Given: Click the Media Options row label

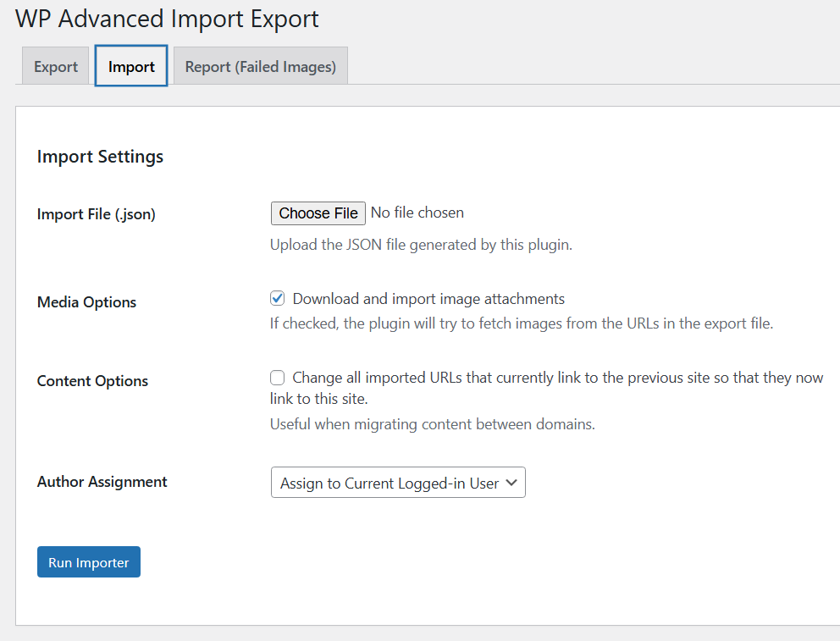Looking at the screenshot, I should (x=86, y=302).
